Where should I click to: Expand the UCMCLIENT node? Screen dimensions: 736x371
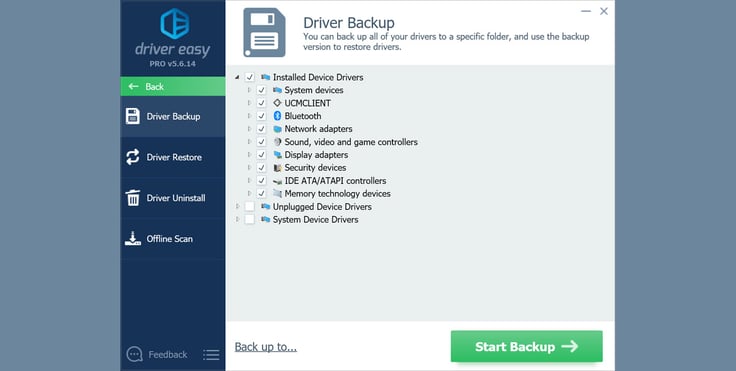coord(249,103)
